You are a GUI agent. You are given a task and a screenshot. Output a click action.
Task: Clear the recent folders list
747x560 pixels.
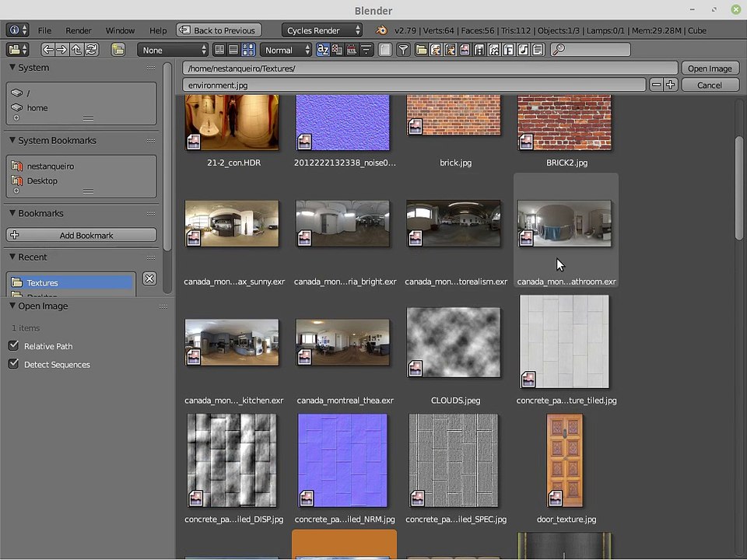pos(149,278)
